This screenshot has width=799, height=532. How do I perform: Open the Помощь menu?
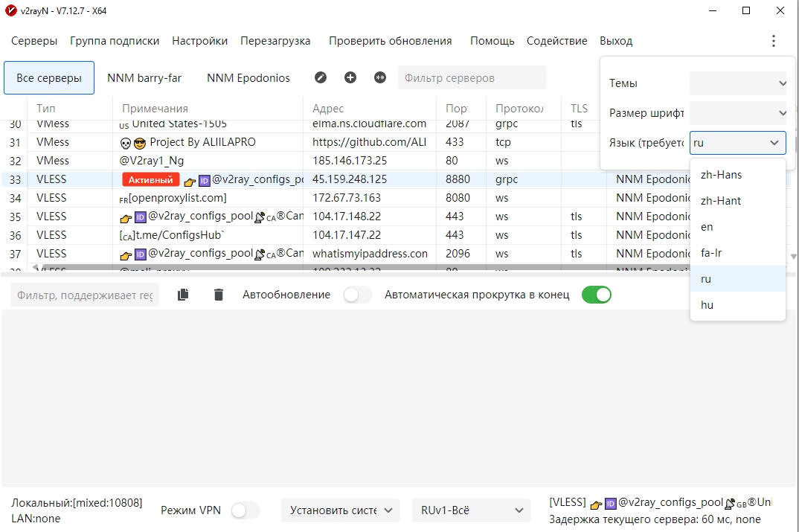492,41
